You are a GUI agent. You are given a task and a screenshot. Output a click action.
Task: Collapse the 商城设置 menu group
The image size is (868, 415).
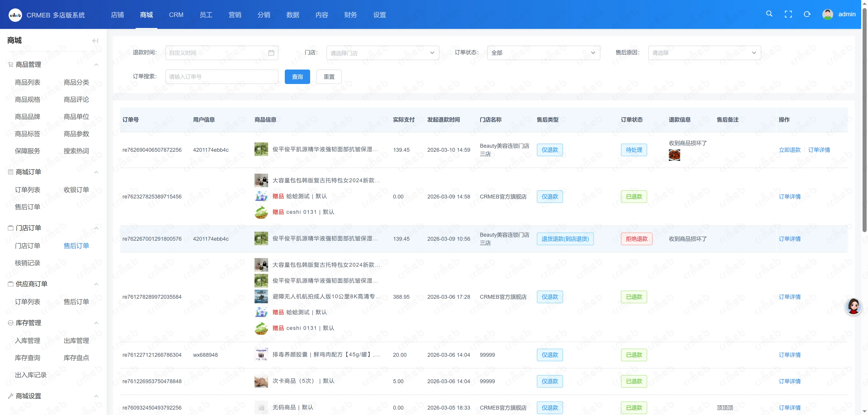pos(96,396)
